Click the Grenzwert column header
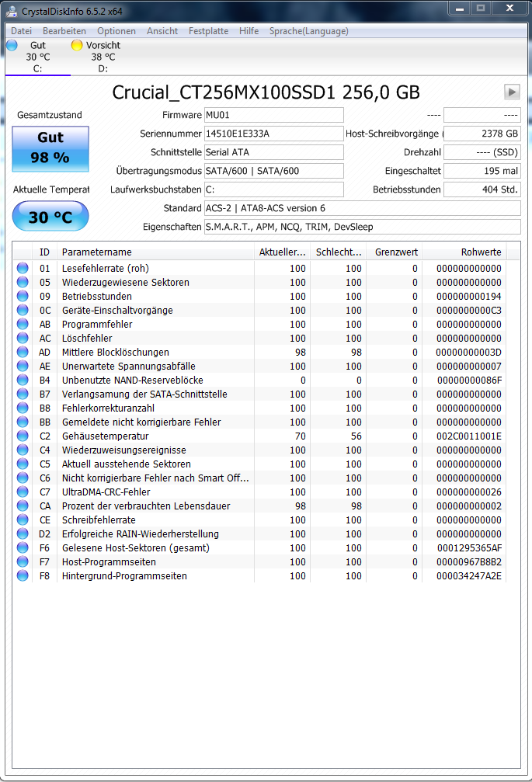The width and height of the screenshot is (532, 782). pyautogui.click(x=395, y=252)
